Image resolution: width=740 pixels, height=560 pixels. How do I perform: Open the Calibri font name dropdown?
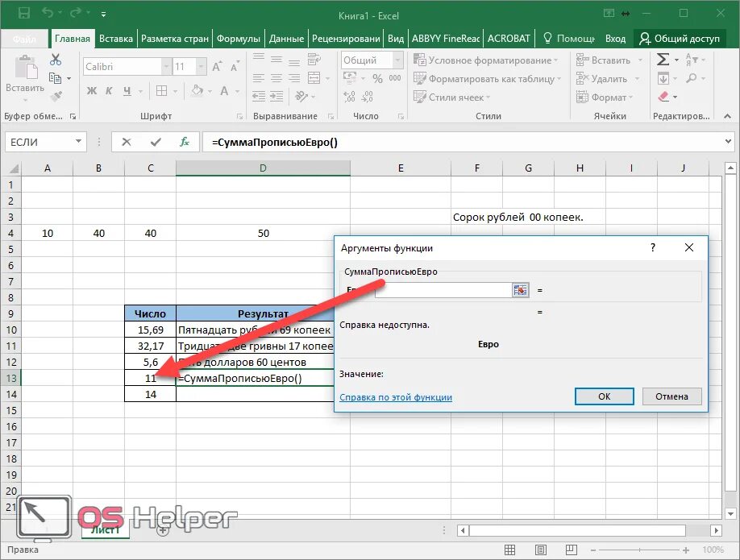[x=166, y=67]
